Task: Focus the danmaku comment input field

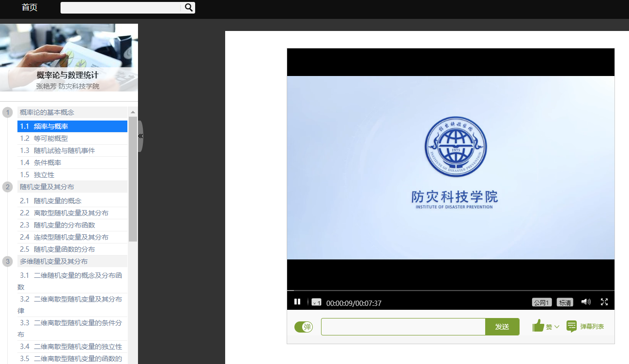Action: pyautogui.click(x=403, y=327)
